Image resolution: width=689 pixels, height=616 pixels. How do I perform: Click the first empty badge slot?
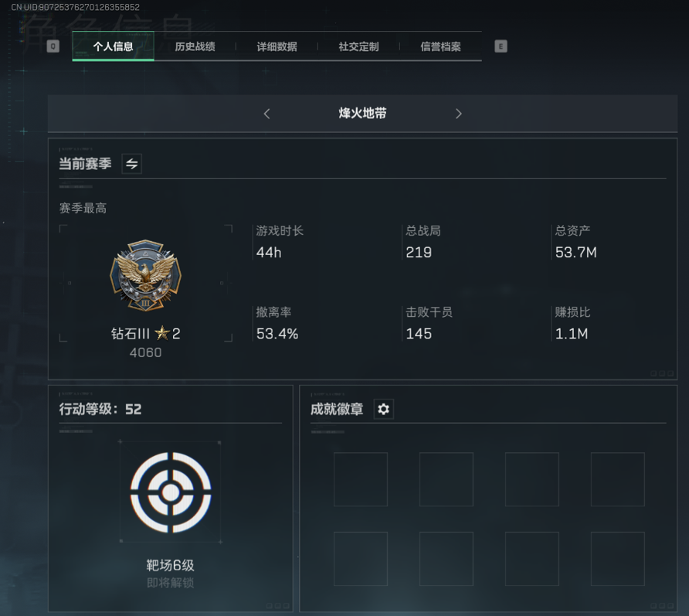pos(361,479)
